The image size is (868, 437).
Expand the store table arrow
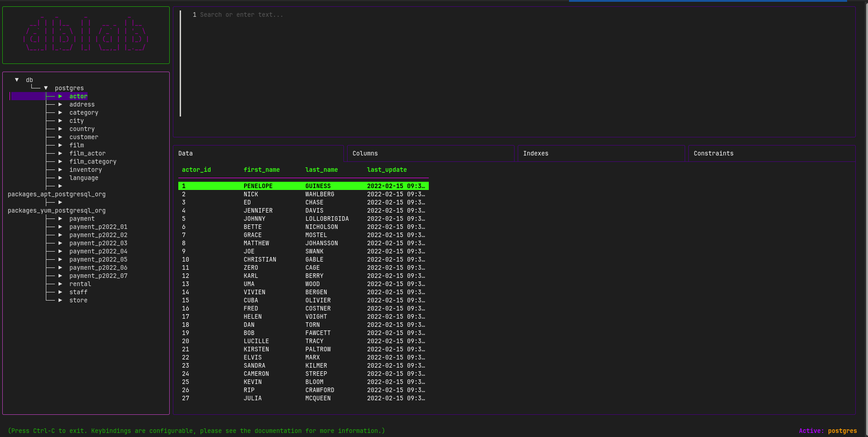pos(60,300)
